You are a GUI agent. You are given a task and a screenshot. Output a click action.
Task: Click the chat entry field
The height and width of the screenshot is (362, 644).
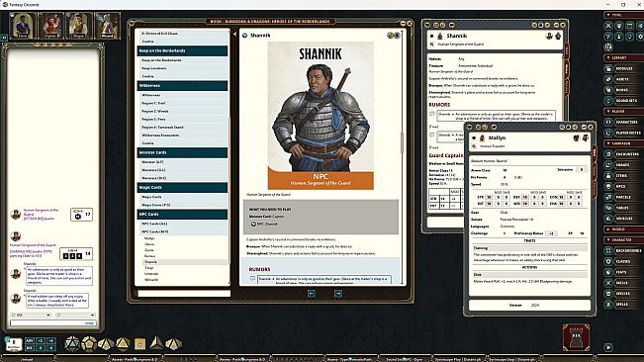point(52,323)
